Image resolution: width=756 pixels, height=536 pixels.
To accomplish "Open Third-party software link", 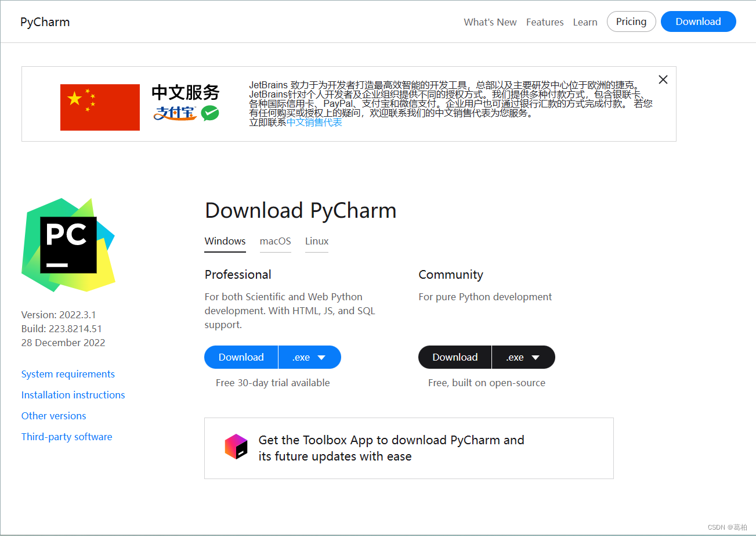I will (x=67, y=437).
